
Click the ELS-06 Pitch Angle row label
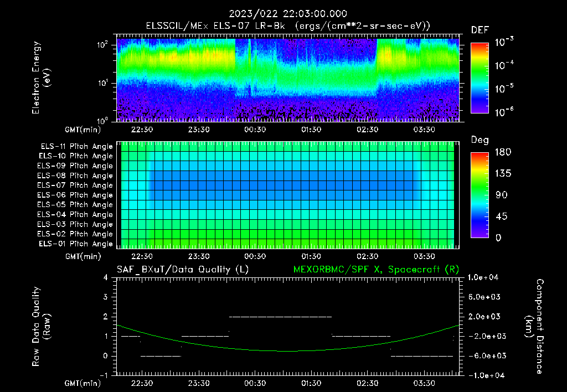[x=75, y=195]
